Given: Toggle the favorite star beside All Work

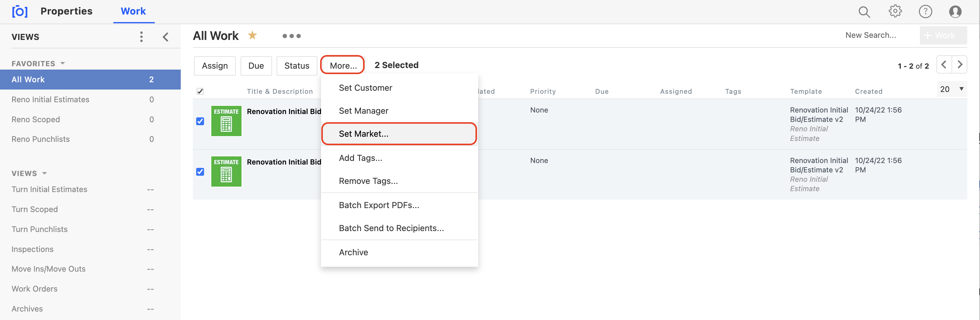Looking at the screenshot, I should point(252,35).
